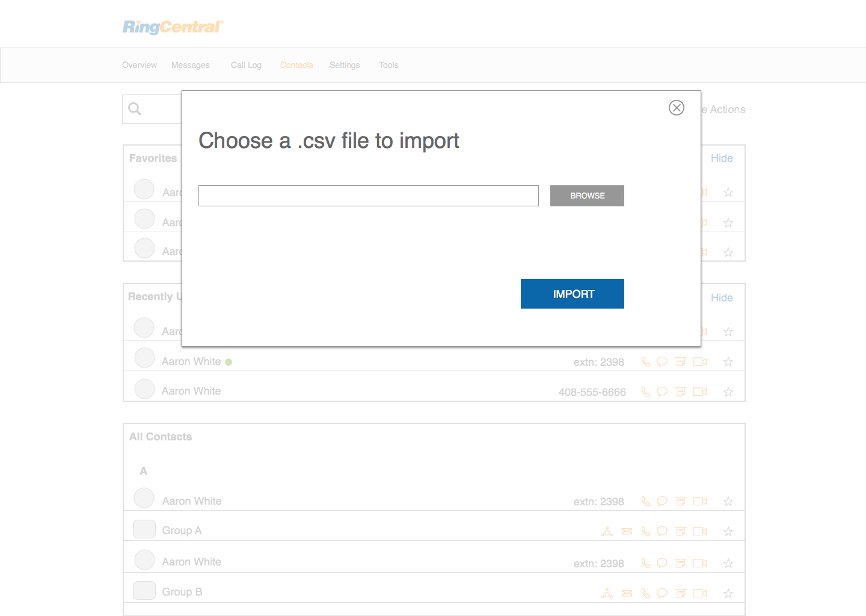The height and width of the screenshot is (616, 866).
Task: Open chat with green-dot Aaron White
Action: pyautogui.click(x=662, y=362)
